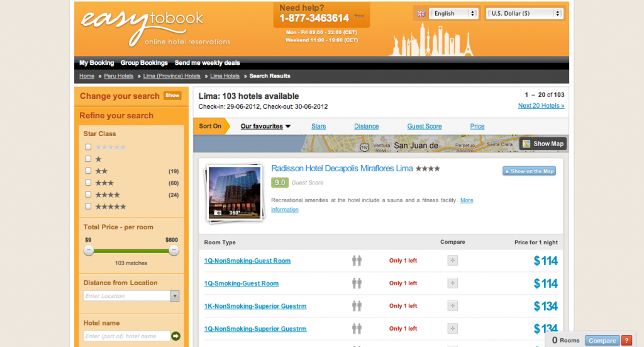Click the red question mark help button
The image size is (644, 347).
pyautogui.click(x=626, y=341)
